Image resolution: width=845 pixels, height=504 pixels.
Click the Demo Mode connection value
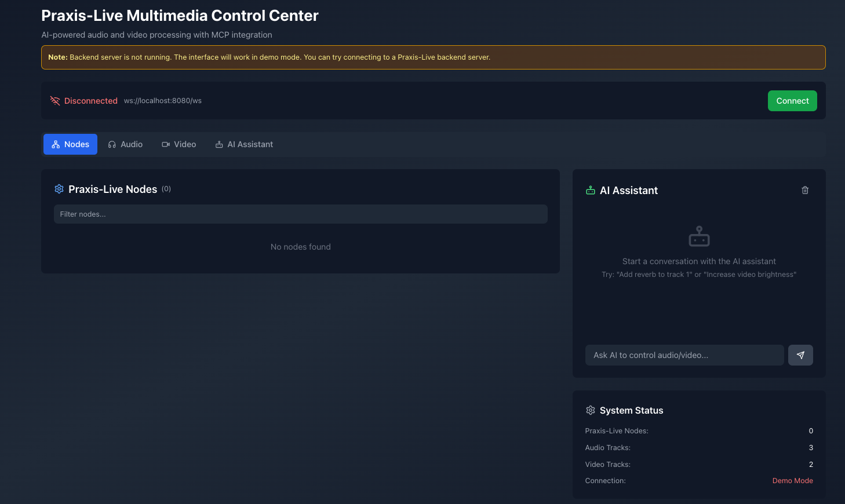(x=793, y=481)
